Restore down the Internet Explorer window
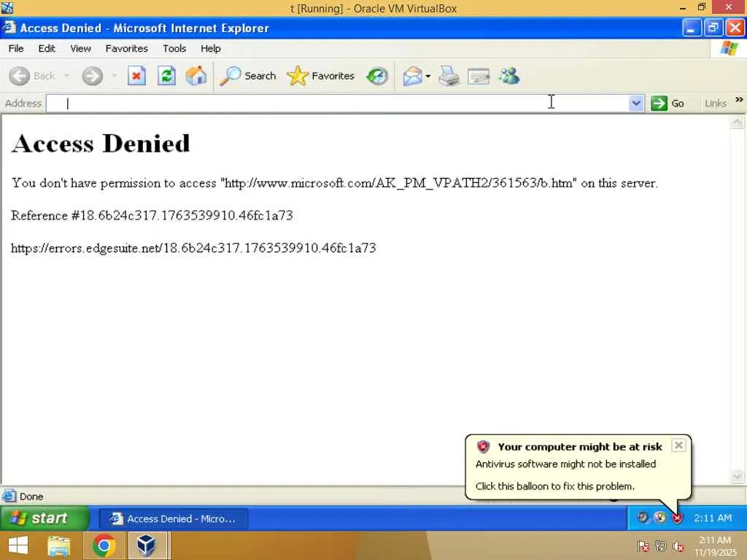Image resolution: width=747 pixels, height=560 pixels. point(713,28)
